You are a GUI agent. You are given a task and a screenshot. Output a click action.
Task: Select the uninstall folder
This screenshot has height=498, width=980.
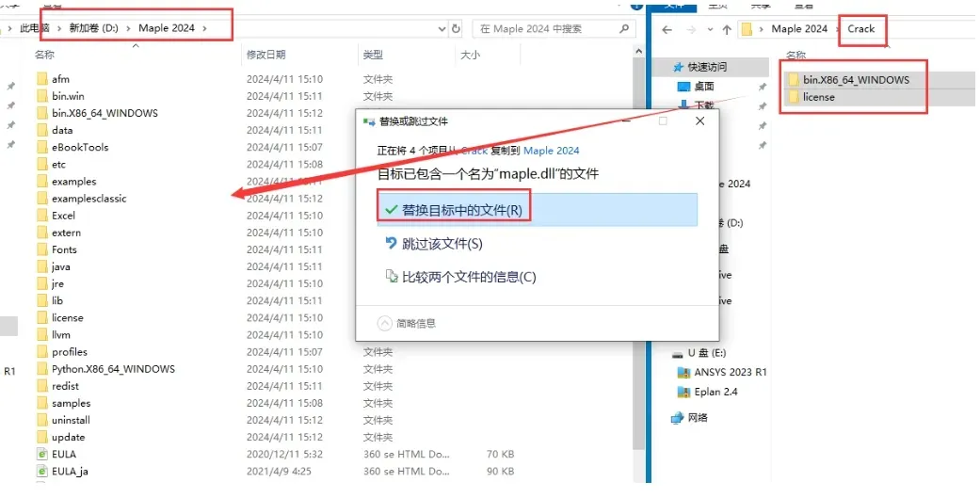71,420
